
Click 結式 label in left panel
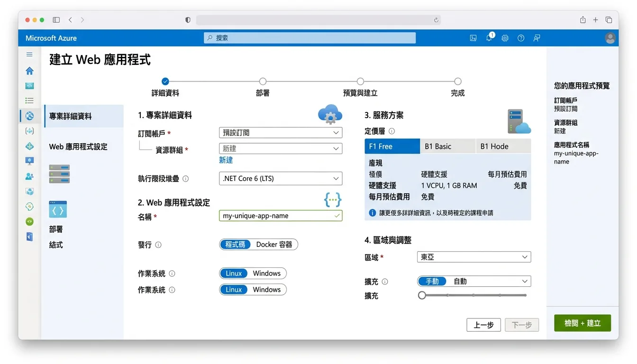point(56,245)
